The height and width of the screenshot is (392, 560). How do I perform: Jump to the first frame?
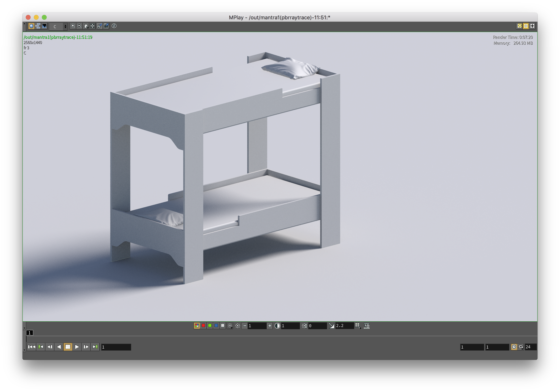(x=31, y=347)
